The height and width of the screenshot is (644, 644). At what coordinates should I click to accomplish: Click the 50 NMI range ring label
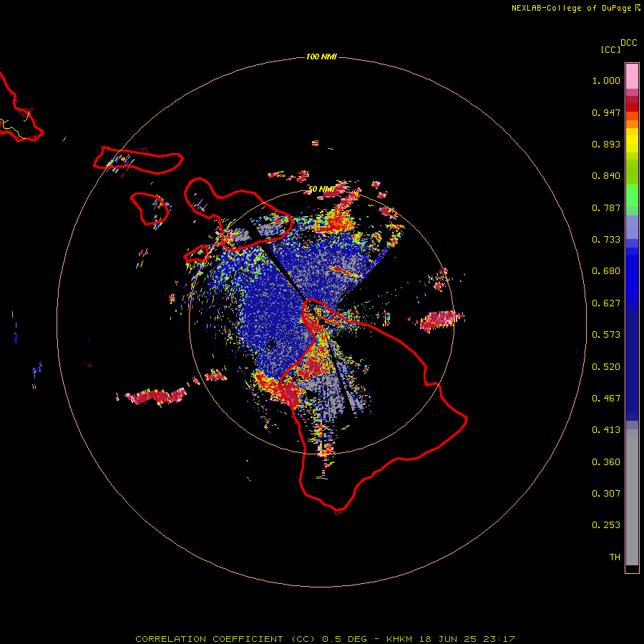tap(321, 189)
